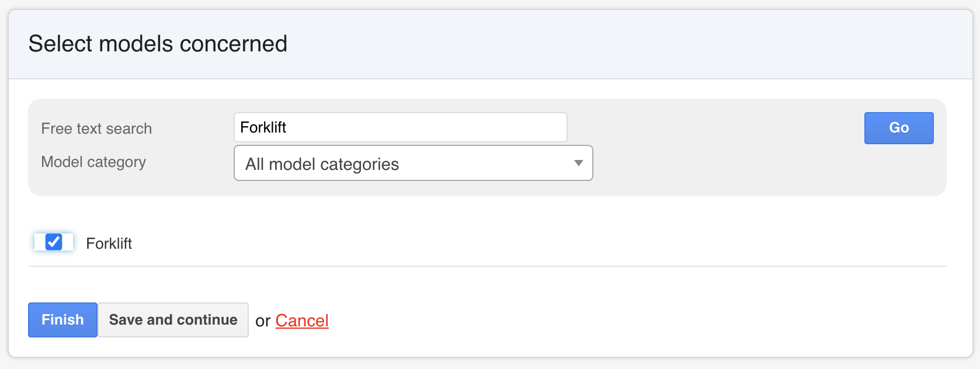
Task: Click the 'or' text beside Cancel
Action: coord(263,321)
